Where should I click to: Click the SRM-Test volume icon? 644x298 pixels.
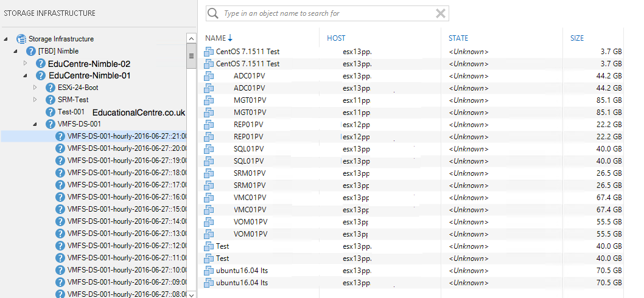pos(51,100)
